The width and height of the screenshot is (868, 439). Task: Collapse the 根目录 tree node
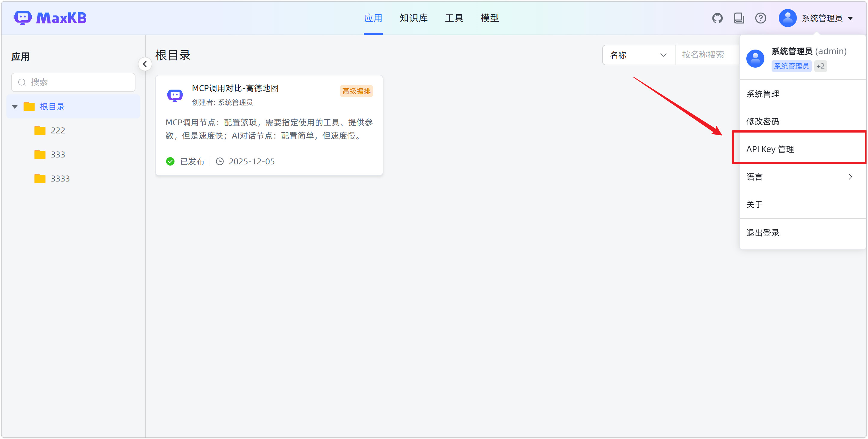[x=15, y=107]
